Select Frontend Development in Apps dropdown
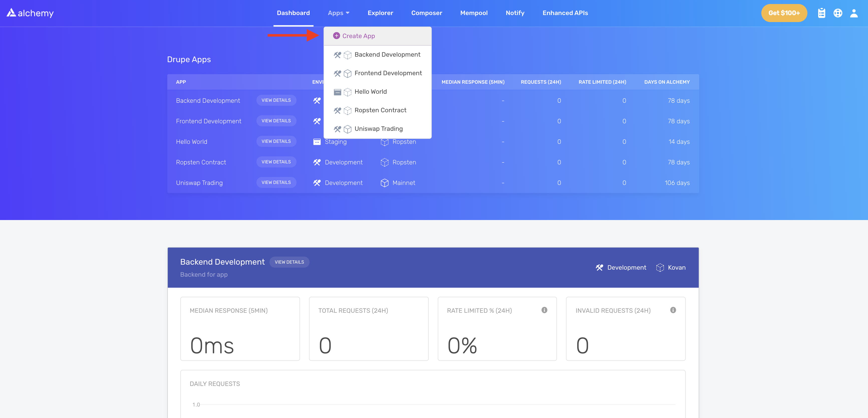This screenshot has height=418, width=868. point(377,73)
